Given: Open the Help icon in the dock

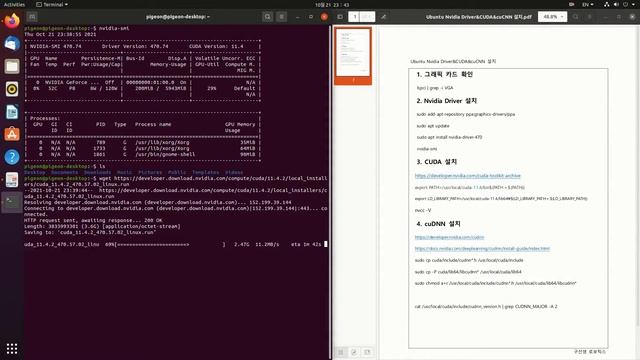Looking at the screenshot, I should (x=12, y=157).
